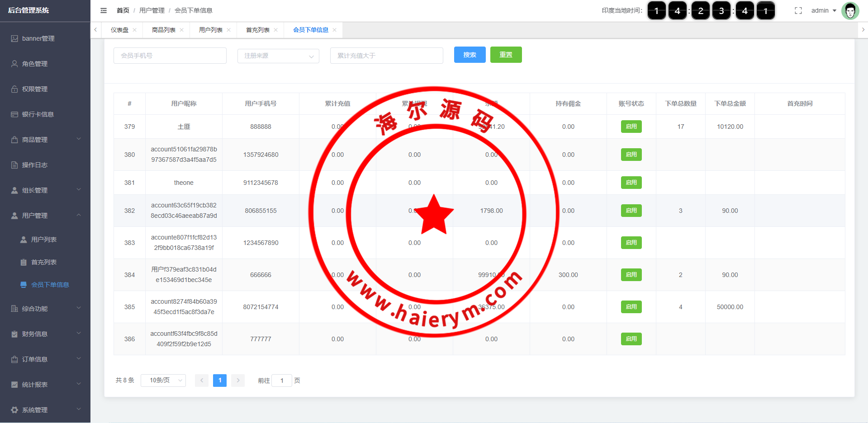
Task: Open banner管理 in the sidebar
Action: (x=38, y=38)
